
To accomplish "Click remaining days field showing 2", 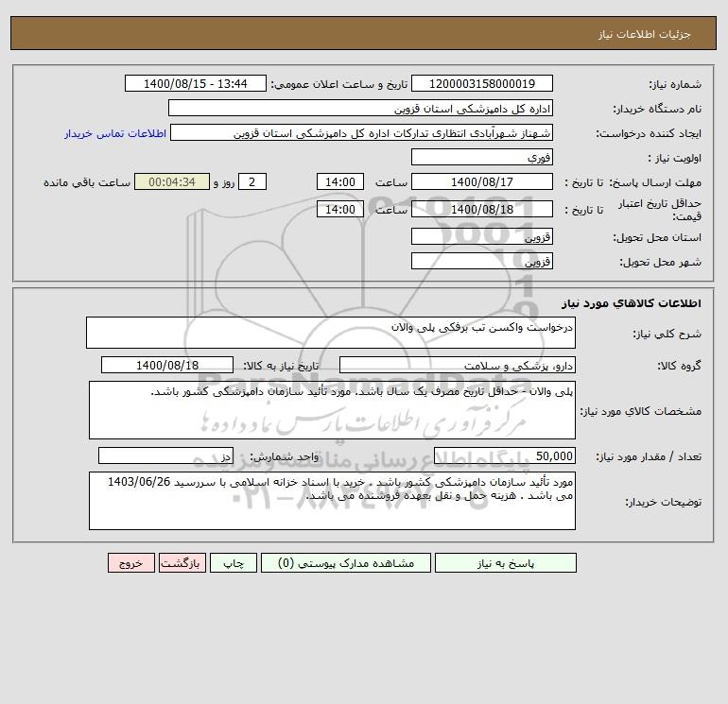I will click(x=252, y=182).
